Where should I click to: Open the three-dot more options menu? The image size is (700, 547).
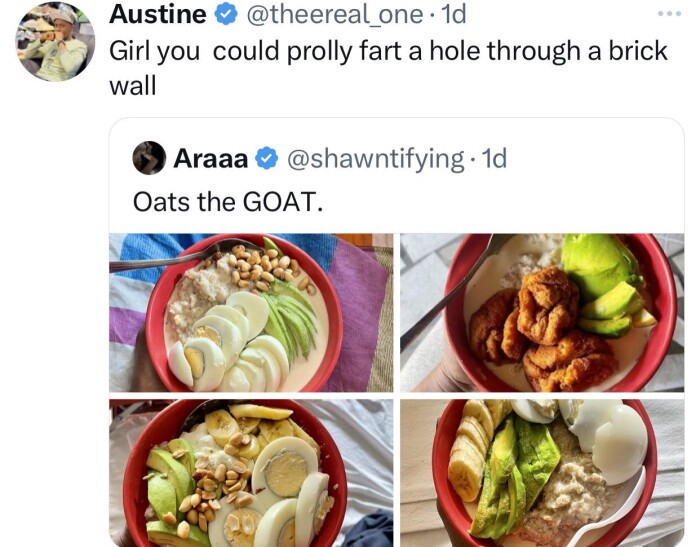[670, 13]
